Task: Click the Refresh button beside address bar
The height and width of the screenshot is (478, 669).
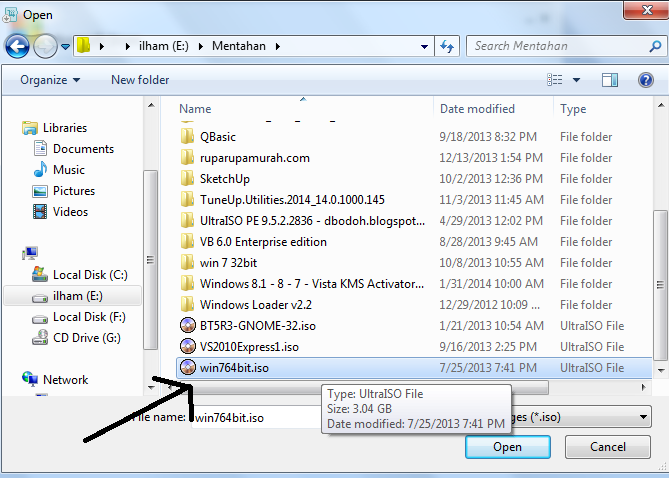Action: pyautogui.click(x=447, y=46)
